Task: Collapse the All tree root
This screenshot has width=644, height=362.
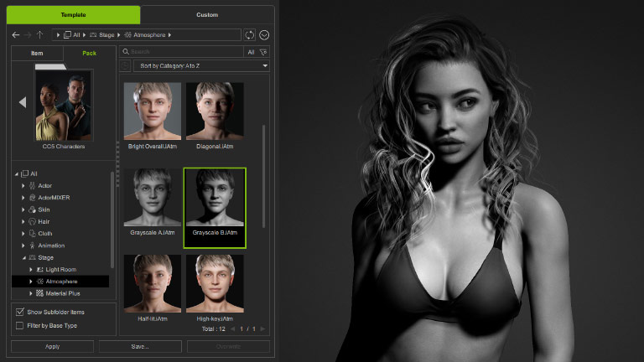Action: [x=17, y=174]
